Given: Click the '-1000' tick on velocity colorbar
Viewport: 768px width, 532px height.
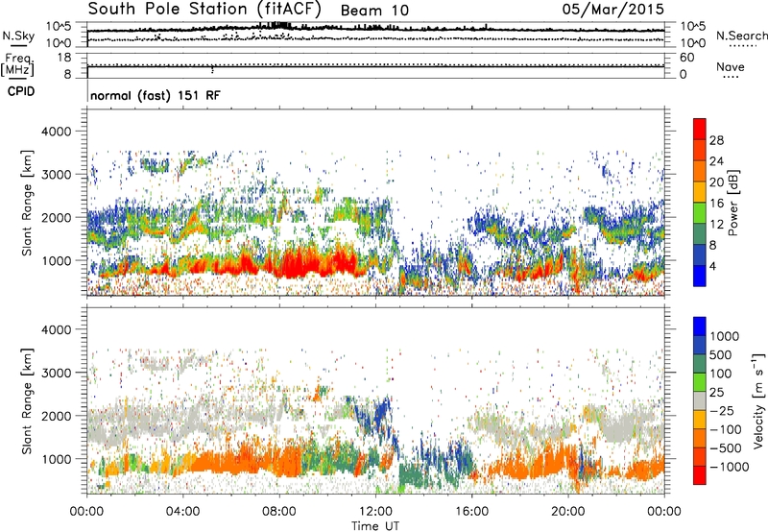Looking at the screenshot, I should click(730, 467).
